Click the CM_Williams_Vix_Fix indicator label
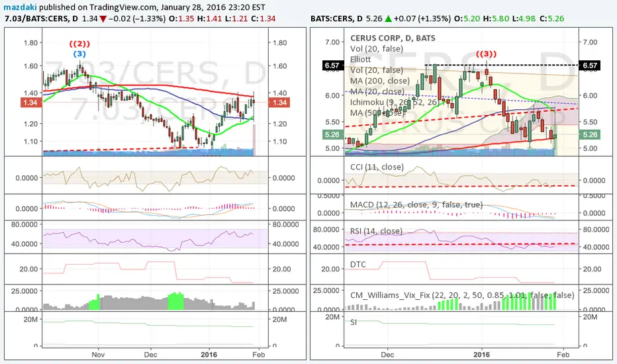 [462, 295]
